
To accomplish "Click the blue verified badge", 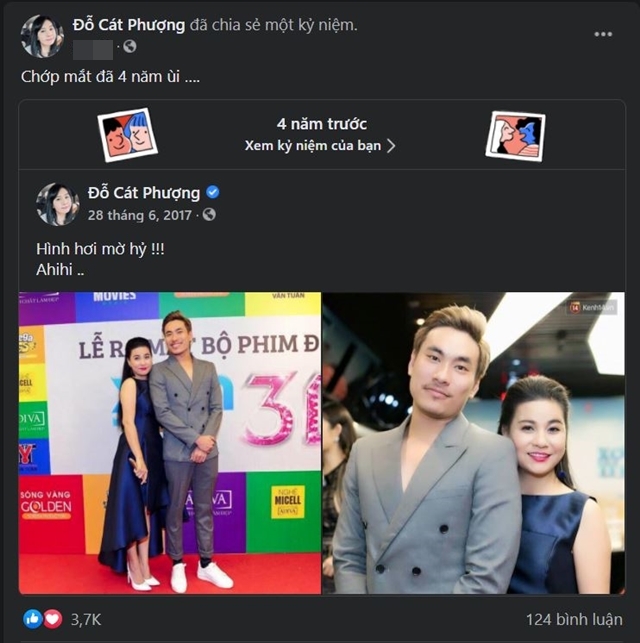I will click(212, 192).
